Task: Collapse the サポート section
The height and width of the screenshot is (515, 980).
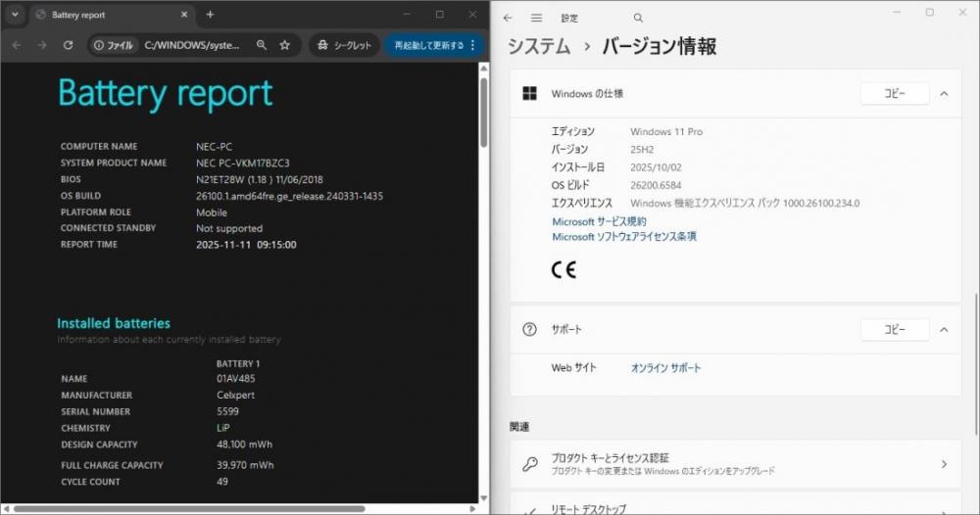Action: 945,330
